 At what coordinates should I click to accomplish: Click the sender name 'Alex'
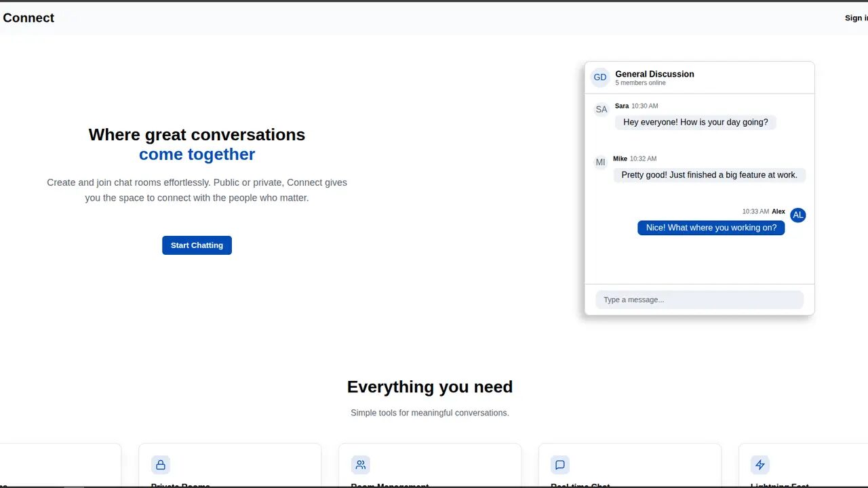[778, 211]
